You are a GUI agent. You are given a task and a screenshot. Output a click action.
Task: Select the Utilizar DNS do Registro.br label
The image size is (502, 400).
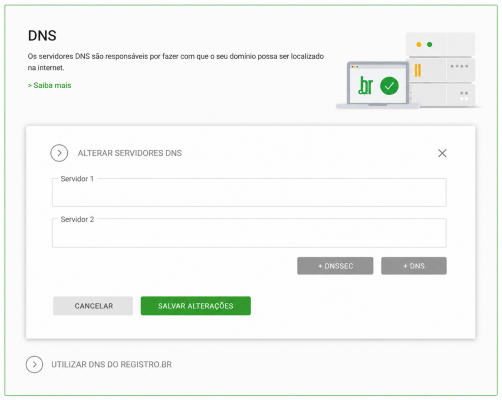(x=111, y=364)
